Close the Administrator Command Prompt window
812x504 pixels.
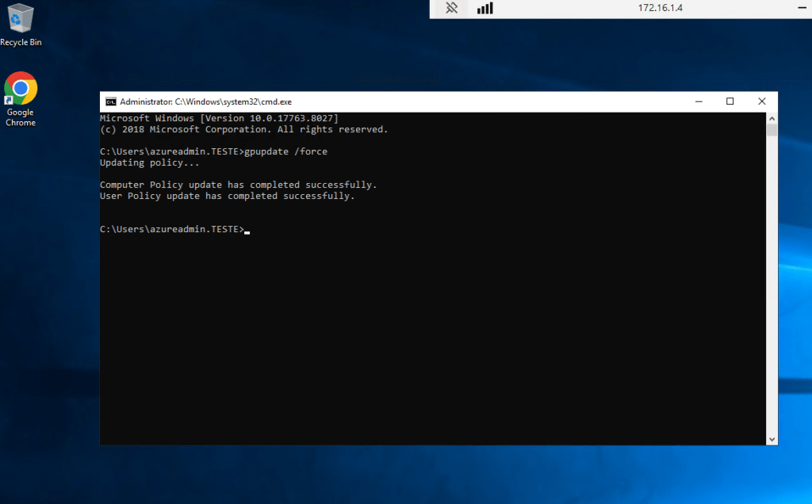click(x=761, y=101)
